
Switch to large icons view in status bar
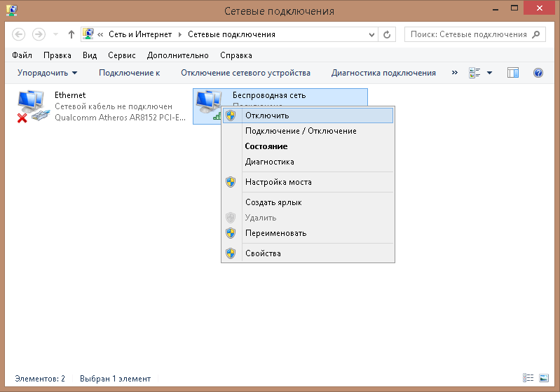pos(544,378)
